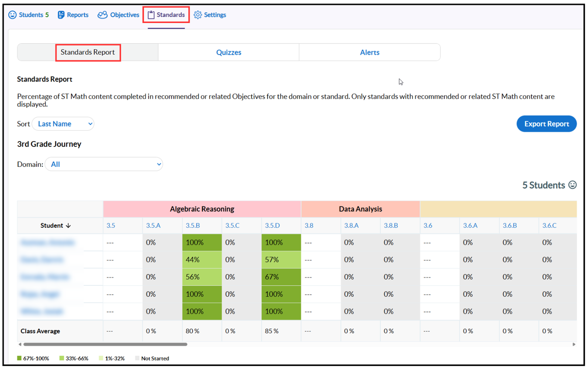Click the 67%-100% legend color swatch
This screenshot has height=369, width=588.
point(19,358)
